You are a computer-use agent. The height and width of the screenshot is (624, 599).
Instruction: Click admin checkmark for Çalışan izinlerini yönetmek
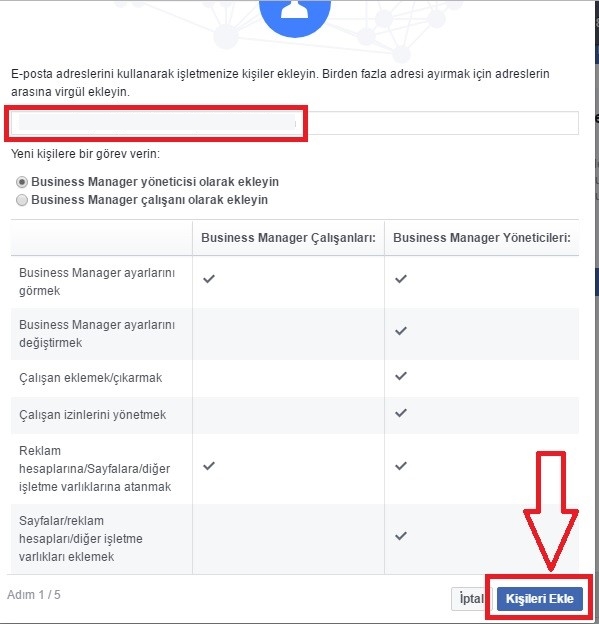pos(401,413)
